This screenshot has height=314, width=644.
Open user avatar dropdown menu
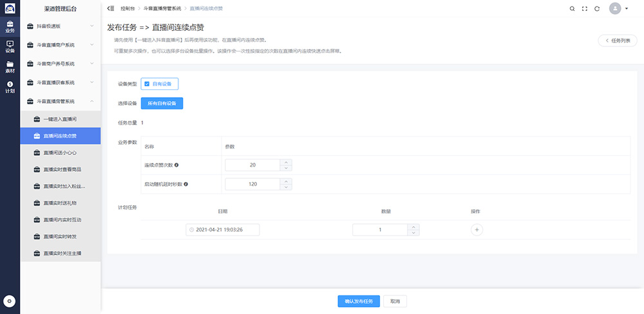pyautogui.click(x=618, y=8)
